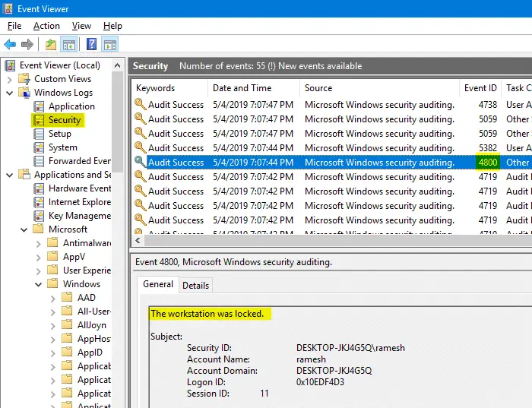532x408 pixels.
Task: Expand the Custom Views node
Action: point(9,80)
